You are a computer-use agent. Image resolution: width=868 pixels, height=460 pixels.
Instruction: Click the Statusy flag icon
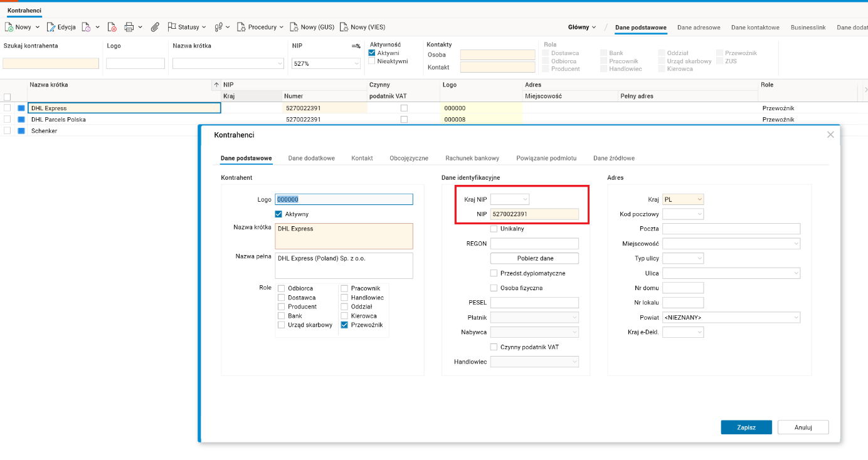[x=172, y=27]
